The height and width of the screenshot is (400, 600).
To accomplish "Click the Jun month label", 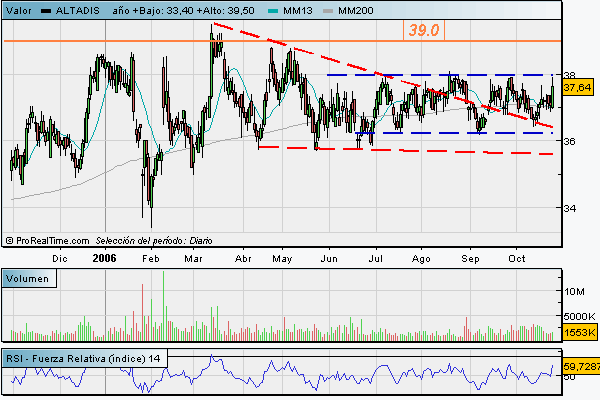I will [329, 259].
